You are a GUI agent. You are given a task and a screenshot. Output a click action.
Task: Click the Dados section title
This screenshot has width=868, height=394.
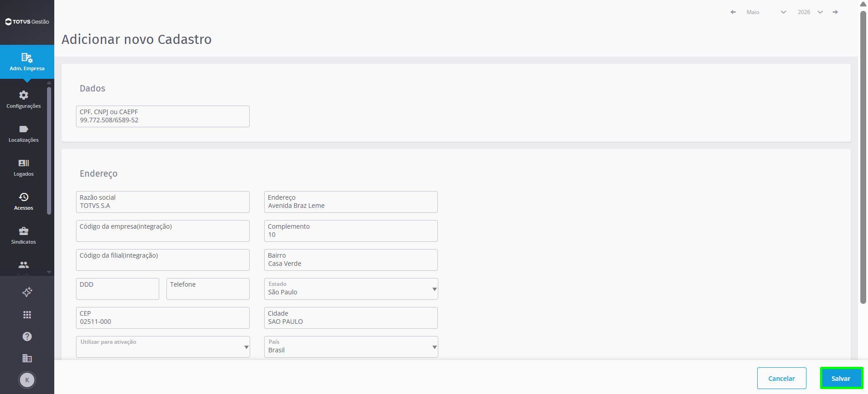(x=93, y=88)
